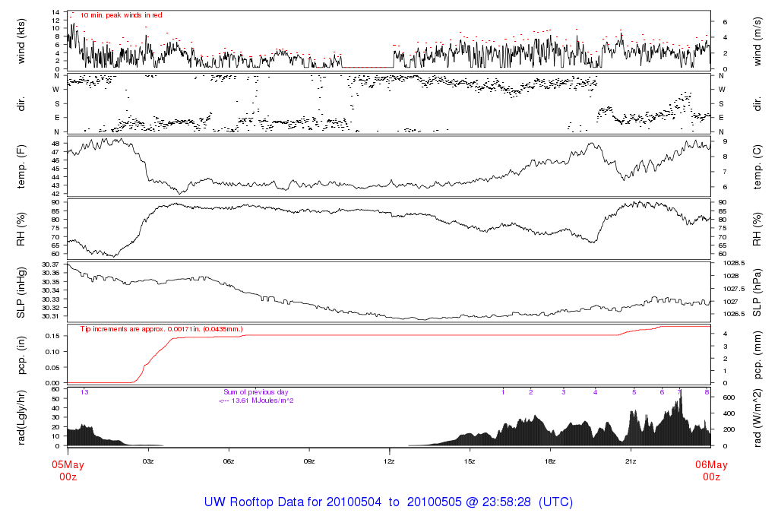Screen dimensions: 778x532
Task: Click the 'rad(Lgly/hr)' axis label
Action: click(21, 417)
